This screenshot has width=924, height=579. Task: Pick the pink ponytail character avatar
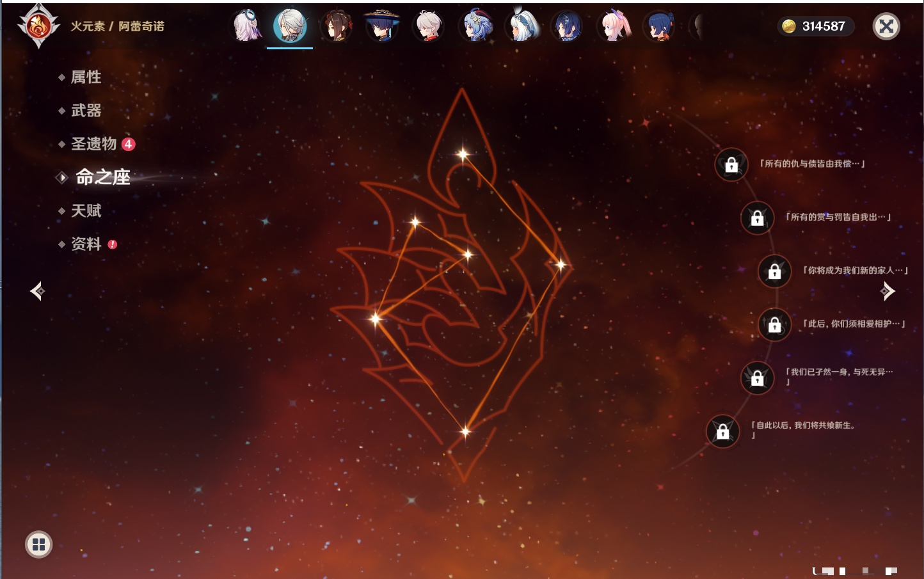pos(614,26)
